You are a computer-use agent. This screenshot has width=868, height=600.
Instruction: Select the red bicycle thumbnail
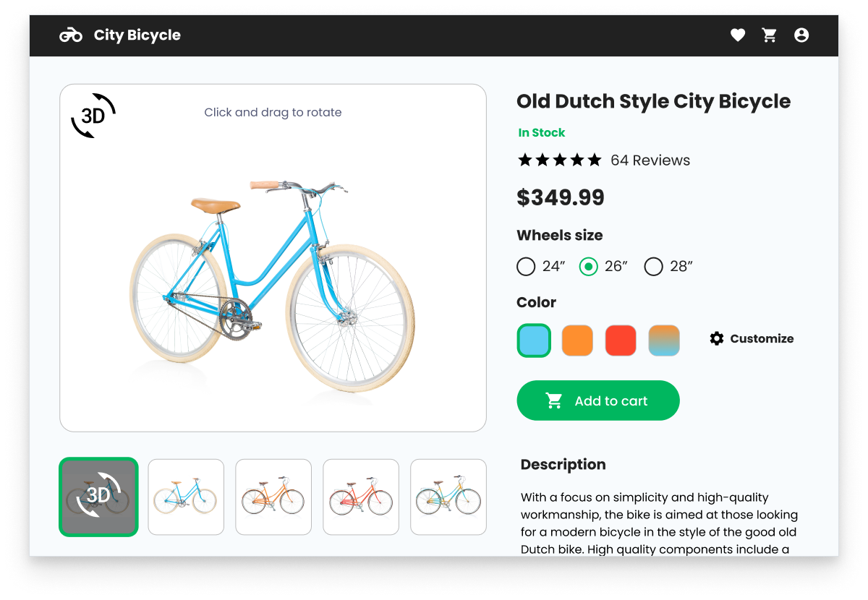pyautogui.click(x=361, y=497)
